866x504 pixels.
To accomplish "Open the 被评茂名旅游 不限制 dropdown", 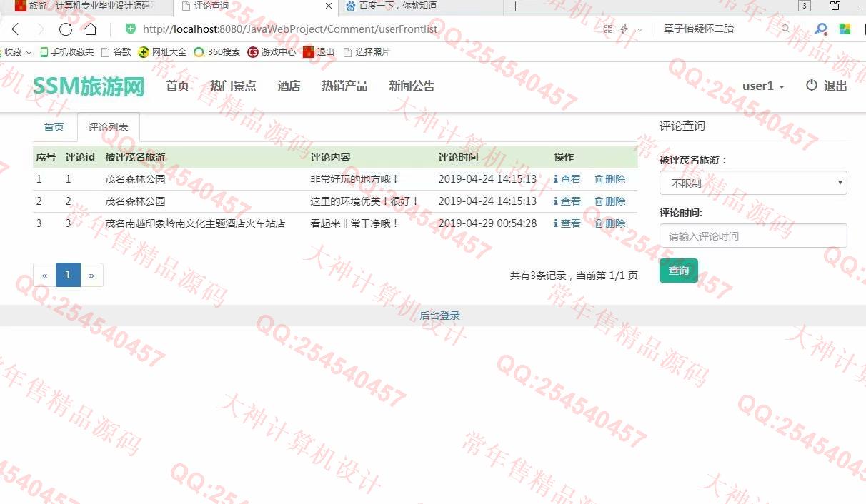I will [753, 183].
